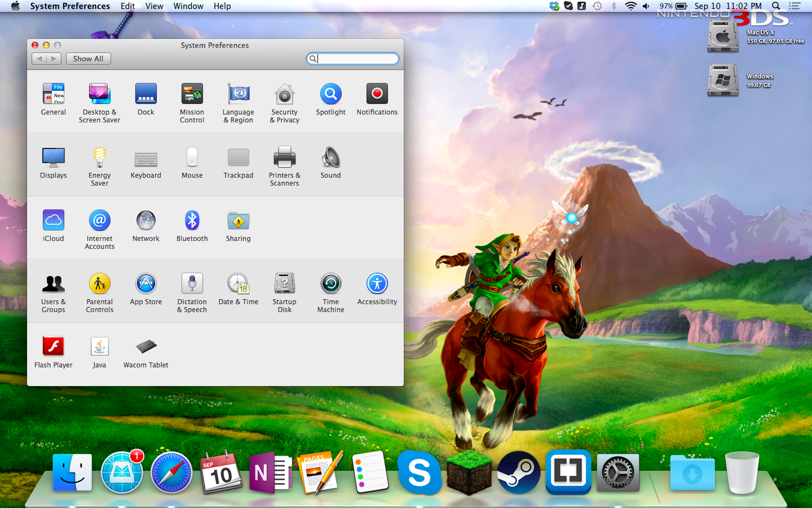Open the Accessibility preferences pane
This screenshot has width=812, height=508.
tap(377, 289)
